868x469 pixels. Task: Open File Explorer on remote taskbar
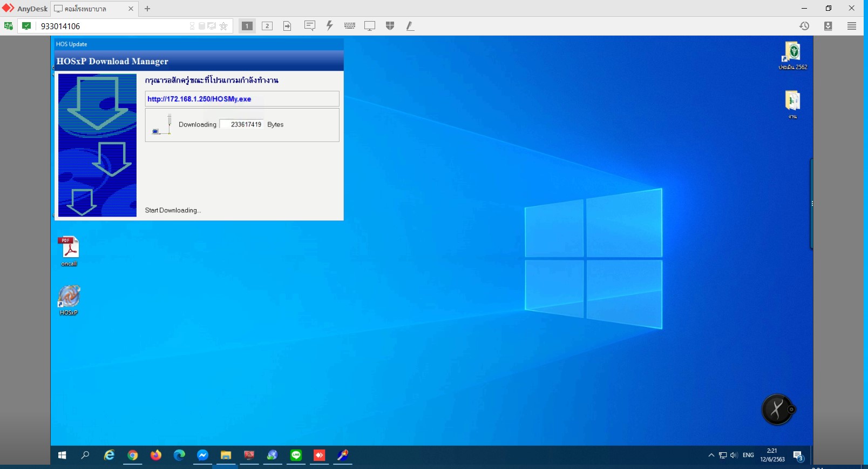click(226, 455)
